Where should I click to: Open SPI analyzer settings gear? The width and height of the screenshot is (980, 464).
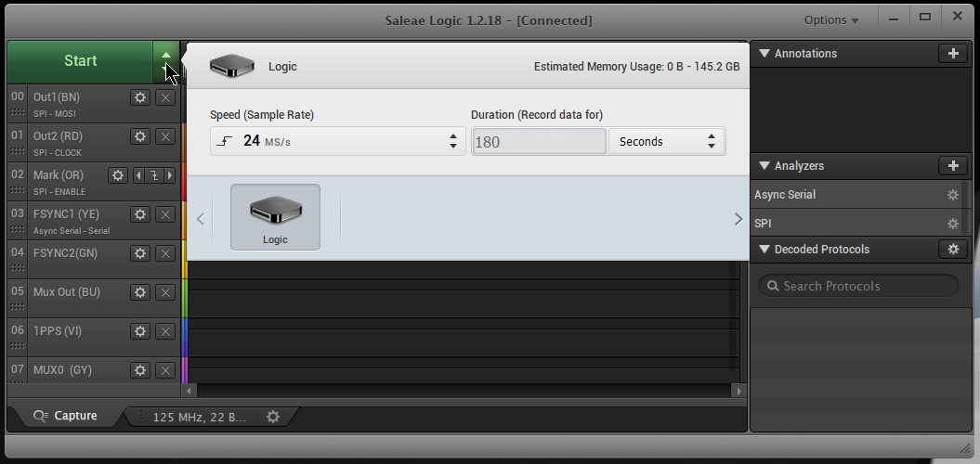click(952, 224)
